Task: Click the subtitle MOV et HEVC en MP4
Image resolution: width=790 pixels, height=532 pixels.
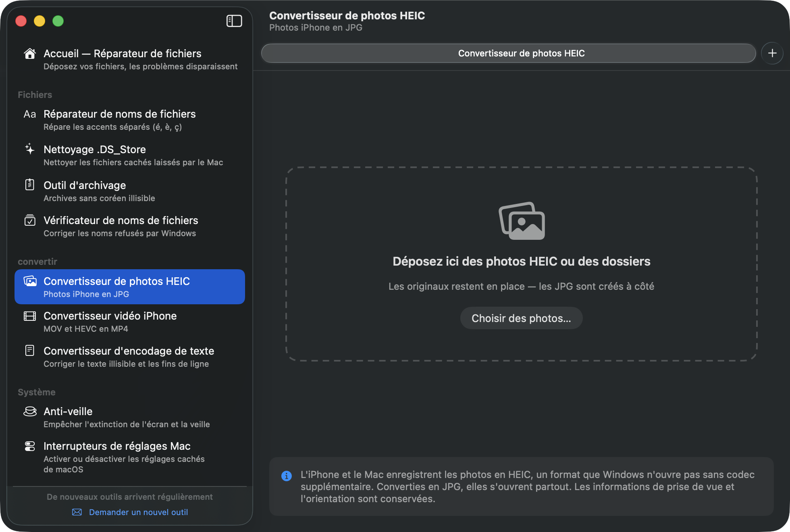Action: pyautogui.click(x=86, y=329)
